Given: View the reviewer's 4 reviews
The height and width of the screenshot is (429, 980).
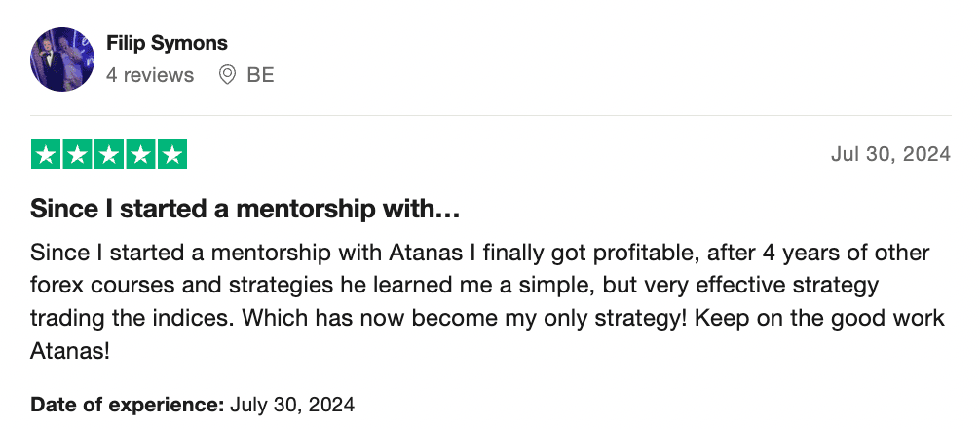Looking at the screenshot, I should point(150,74).
